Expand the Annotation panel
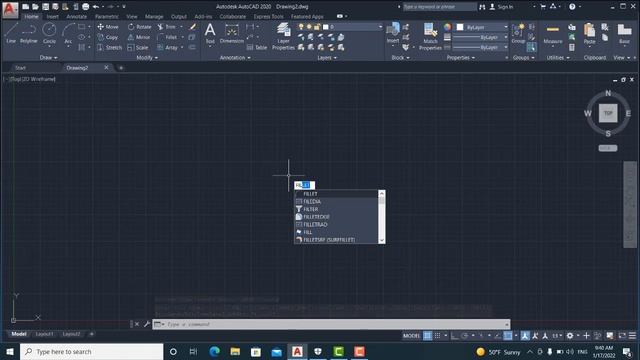This screenshot has height=360, width=640. 235,58
